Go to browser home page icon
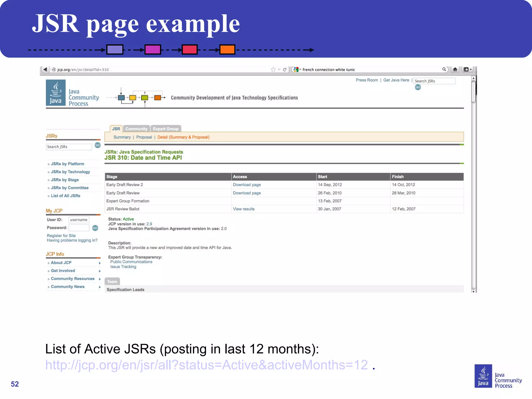 click(455, 69)
